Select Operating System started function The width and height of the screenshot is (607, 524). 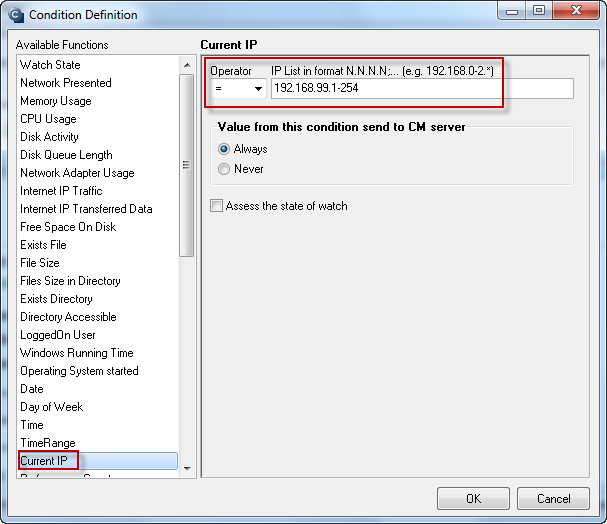[x=98, y=371]
